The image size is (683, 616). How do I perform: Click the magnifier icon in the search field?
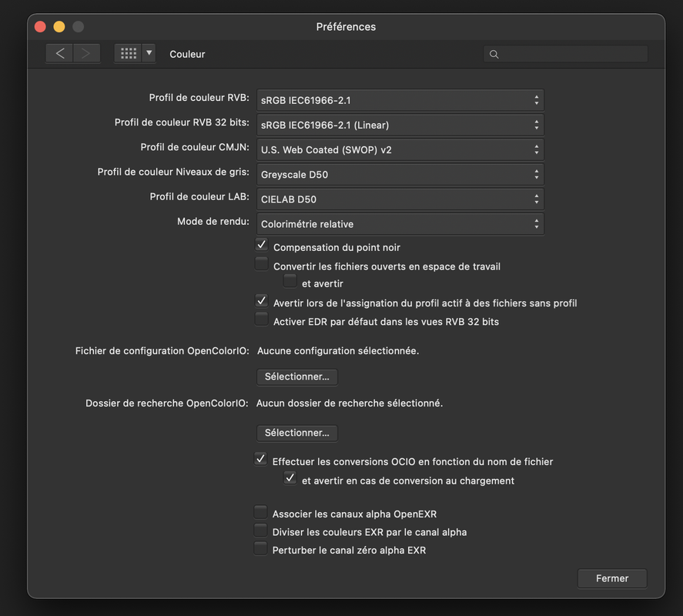494,54
